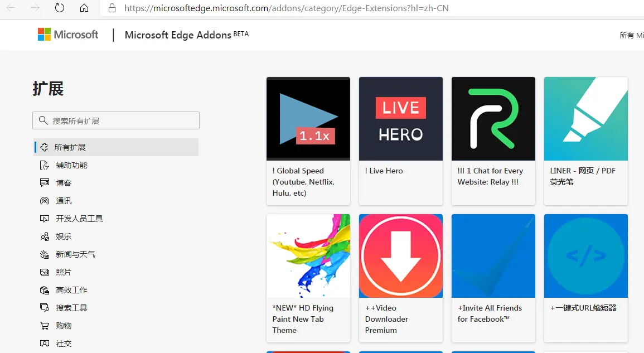Click the Microsoft logo
Screen dimensions: 644x353
click(68, 35)
